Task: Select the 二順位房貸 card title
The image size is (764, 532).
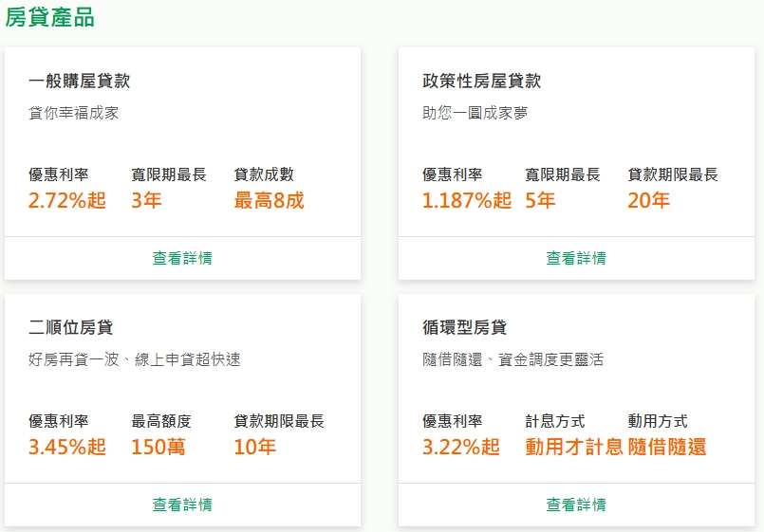Action: tap(70, 327)
